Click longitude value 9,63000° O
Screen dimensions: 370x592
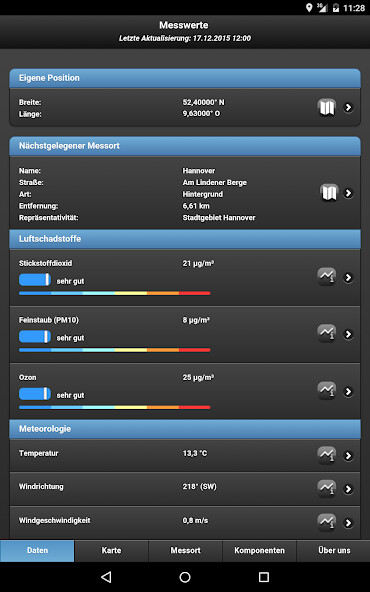click(x=201, y=113)
